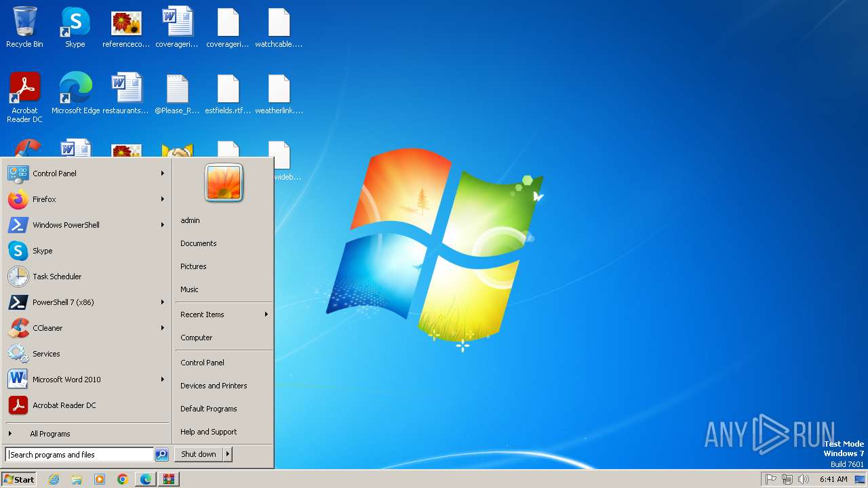This screenshot has height=488, width=868.
Task: Select the weatherlink... file on desktop
Action: [x=279, y=94]
